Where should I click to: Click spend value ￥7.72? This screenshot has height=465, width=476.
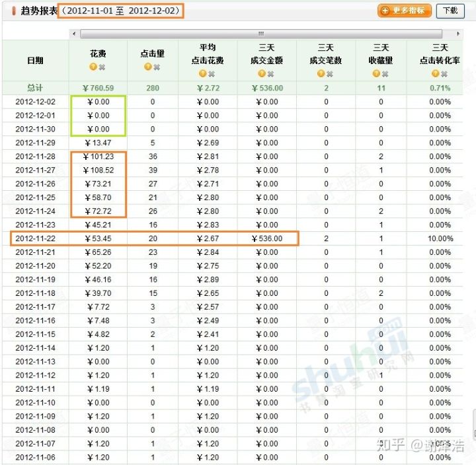click(x=98, y=307)
